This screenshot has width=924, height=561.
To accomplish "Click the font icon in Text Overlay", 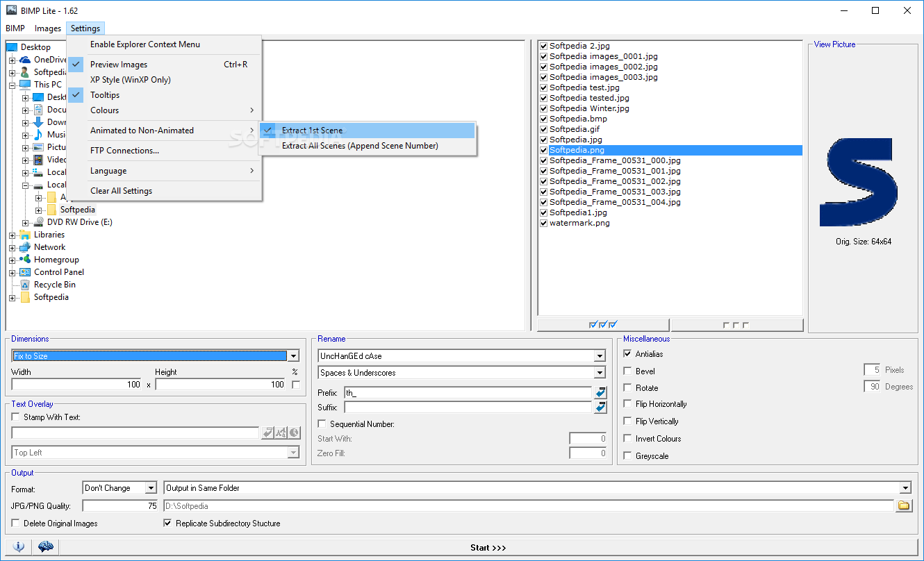I will pyautogui.click(x=281, y=433).
